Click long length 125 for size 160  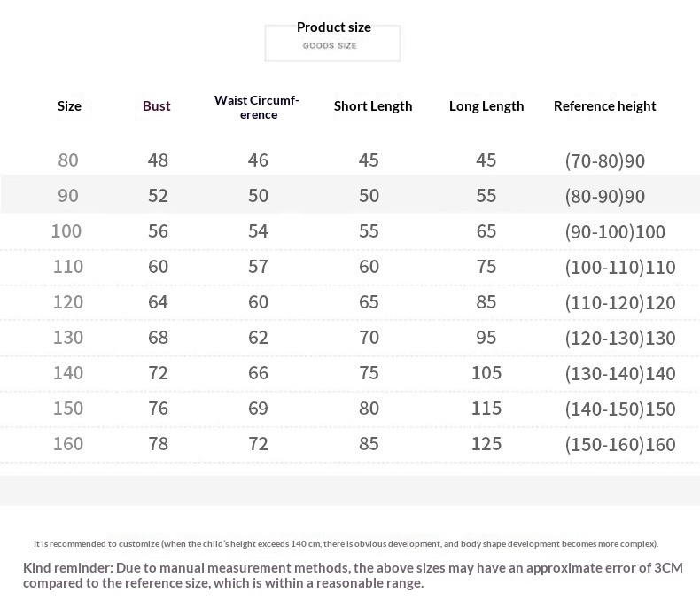(x=486, y=444)
